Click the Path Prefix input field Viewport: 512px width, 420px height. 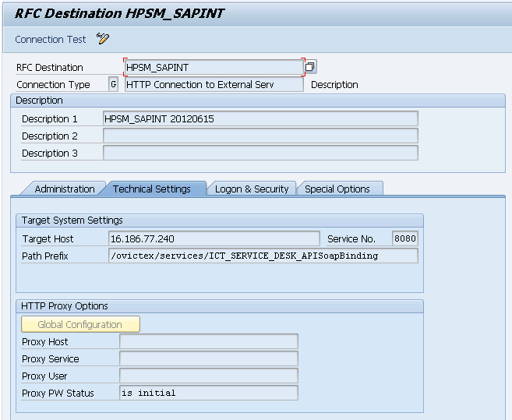point(263,256)
